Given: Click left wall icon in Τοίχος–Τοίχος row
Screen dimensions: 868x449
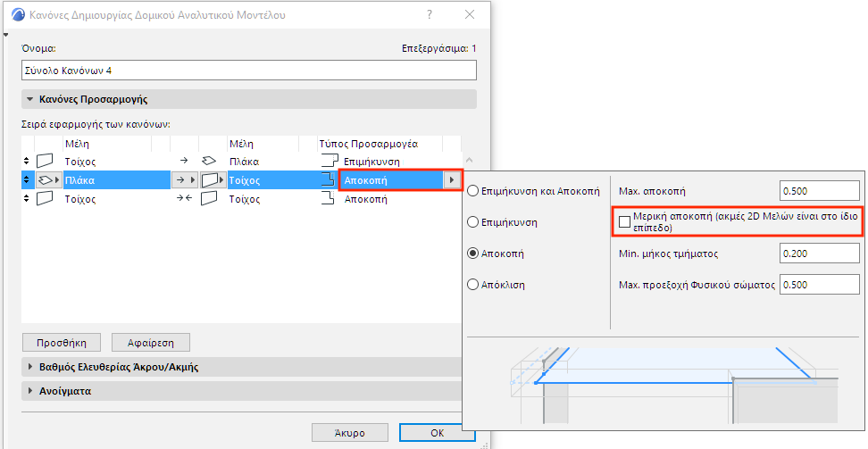Looking at the screenshot, I should [x=45, y=199].
